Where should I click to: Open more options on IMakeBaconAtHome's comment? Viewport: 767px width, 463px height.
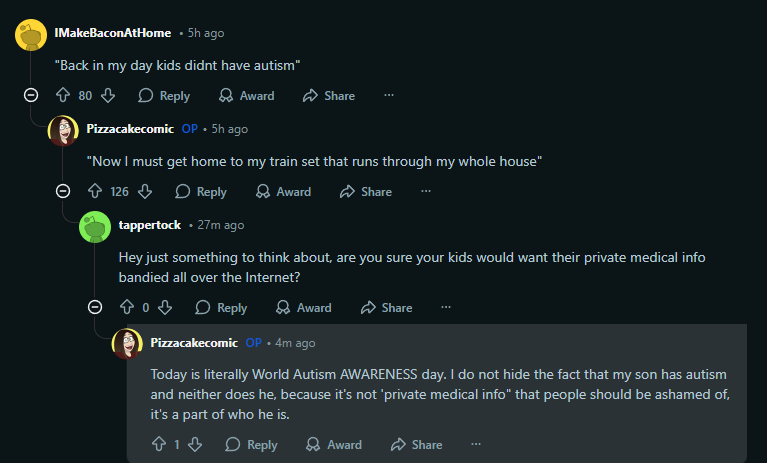[x=389, y=95]
